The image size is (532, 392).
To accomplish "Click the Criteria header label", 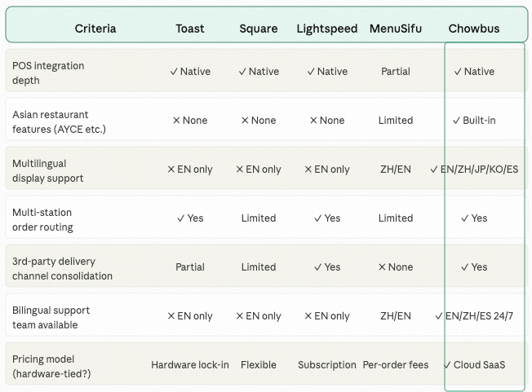I will [x=95, y=29].
